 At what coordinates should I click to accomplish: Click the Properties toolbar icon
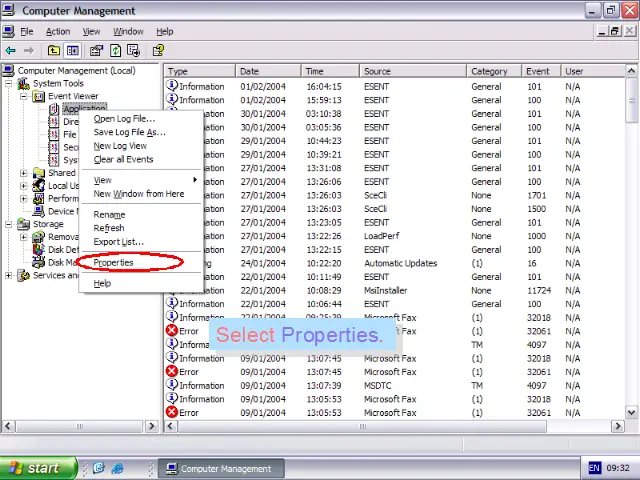(96, 51)
